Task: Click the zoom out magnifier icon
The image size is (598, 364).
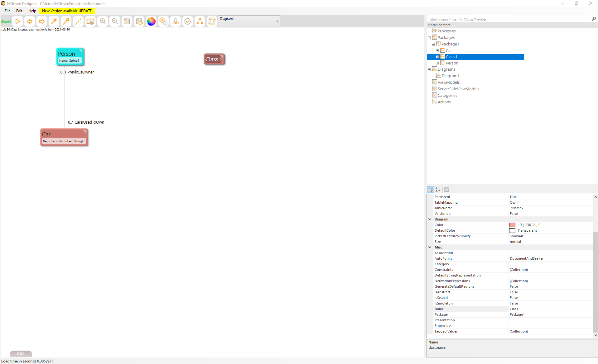Action: click(x=115, y=21)
